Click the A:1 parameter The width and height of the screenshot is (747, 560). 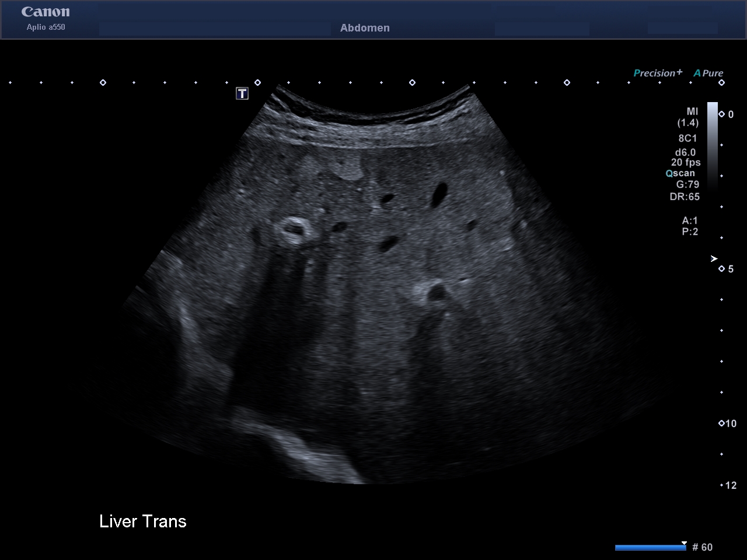click(690, 220)
